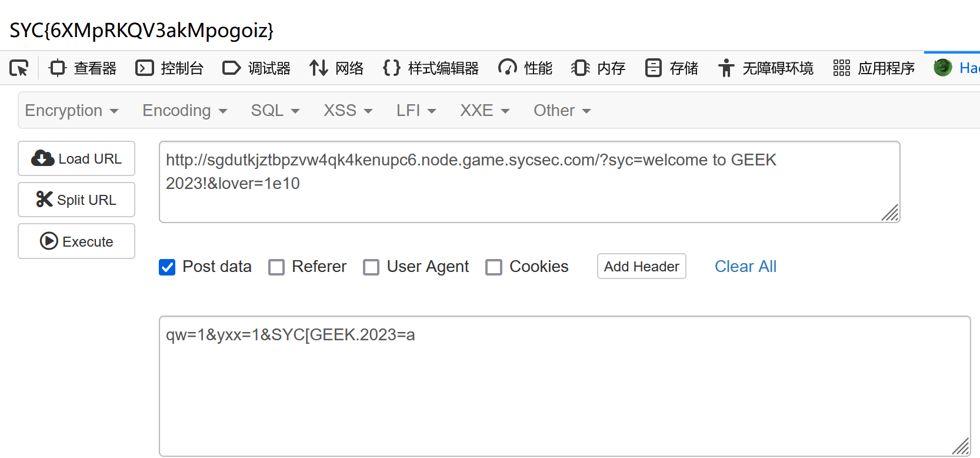Click the Clear All link
The width and height of the screenshot is (980, 458).
745,267
